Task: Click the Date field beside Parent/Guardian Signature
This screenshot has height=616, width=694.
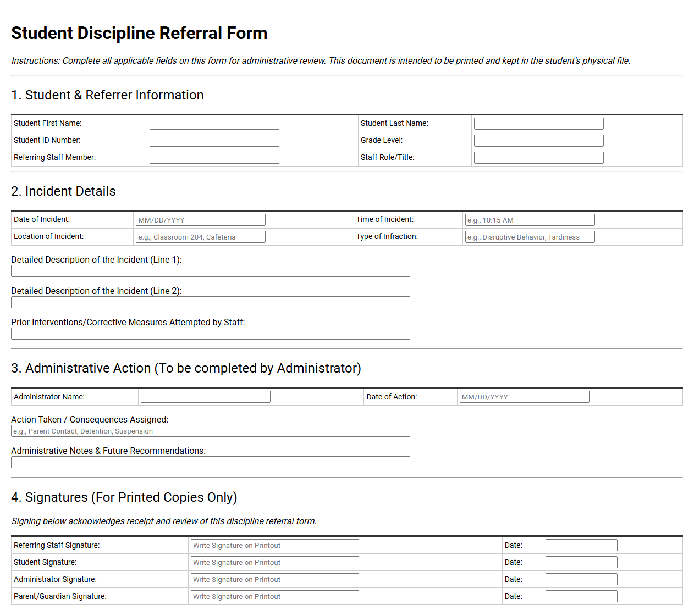Action: pos(581,596)
